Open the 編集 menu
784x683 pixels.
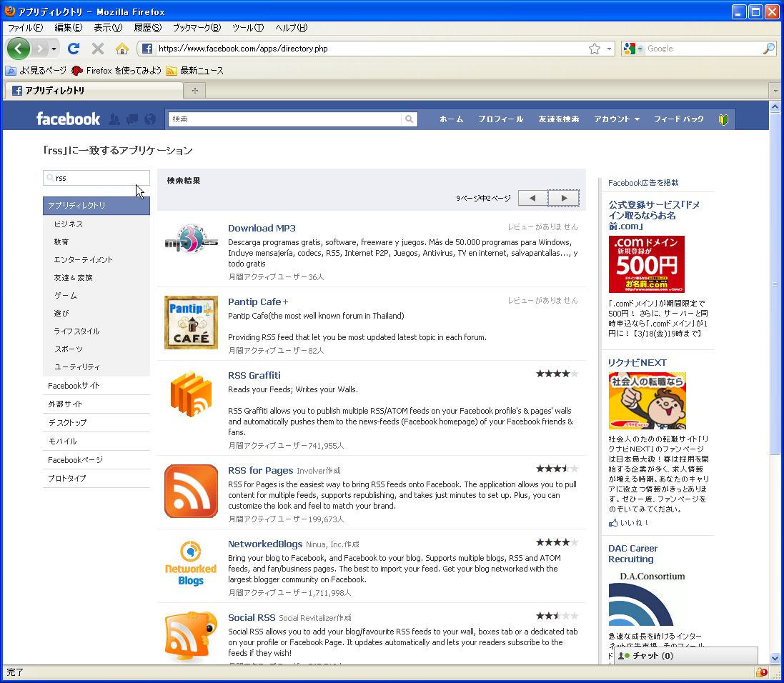[x=68, y=27]
